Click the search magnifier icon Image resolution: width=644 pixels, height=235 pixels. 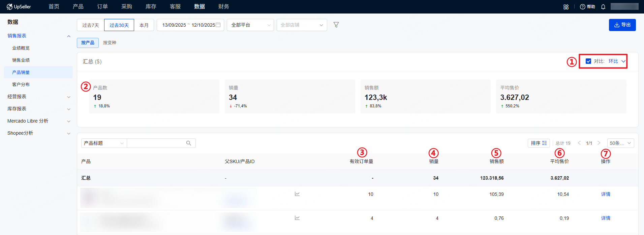pos(189,143)
